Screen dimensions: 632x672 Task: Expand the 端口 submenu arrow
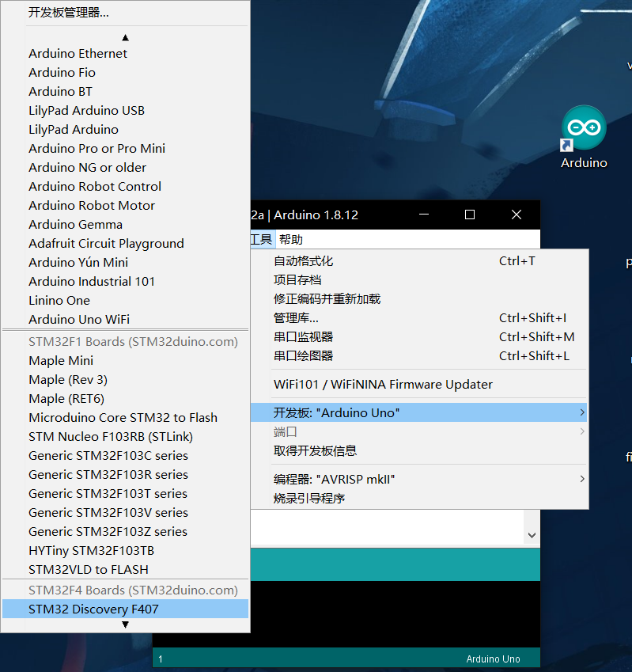pos(582,431)
